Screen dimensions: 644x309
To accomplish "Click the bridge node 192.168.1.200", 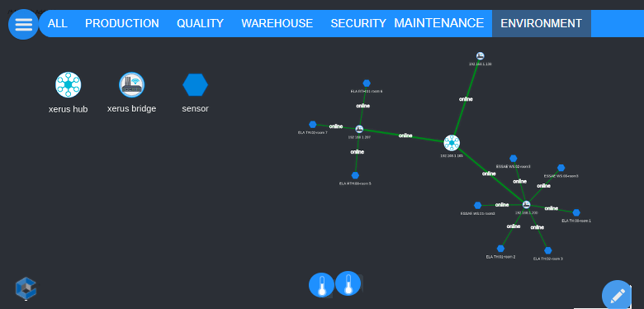I will pyautogui.click(x=526, y=204).
